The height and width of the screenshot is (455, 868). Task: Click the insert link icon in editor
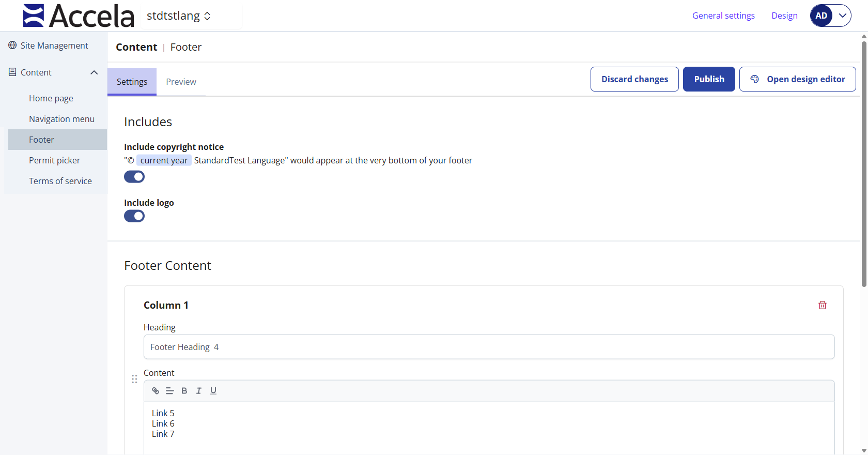pos(156,391)
